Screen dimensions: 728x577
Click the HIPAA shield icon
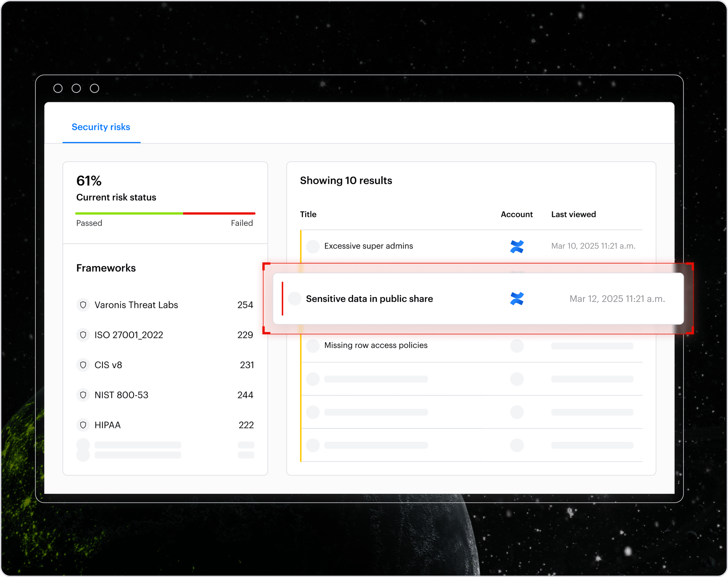(x=83, y=425)
